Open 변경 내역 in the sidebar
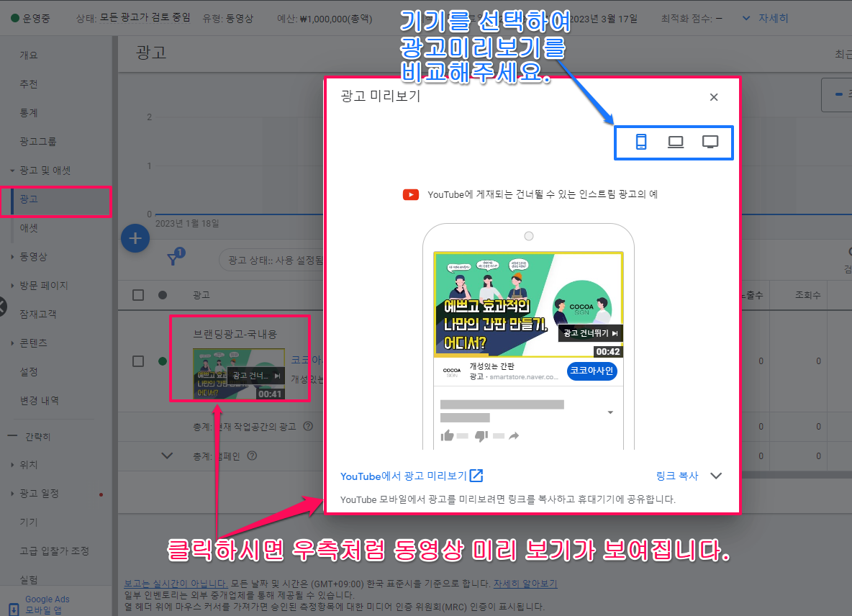 39,400
